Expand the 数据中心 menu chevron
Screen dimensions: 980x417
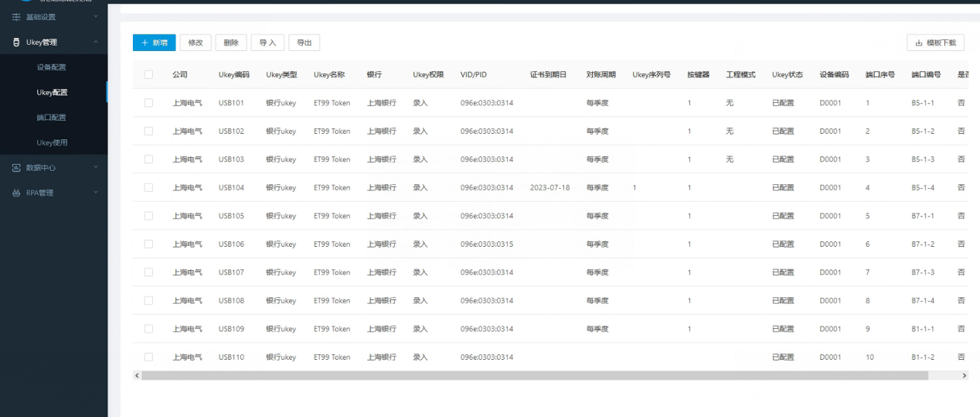96,167
